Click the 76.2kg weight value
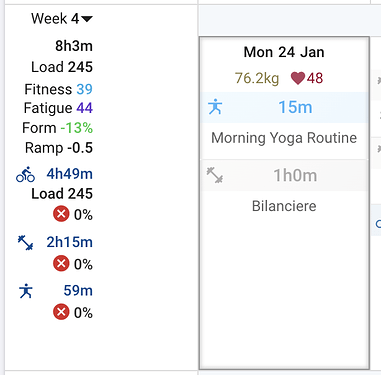Image resolution: width=381 pixels, height=375 pixels. [257, 79]
